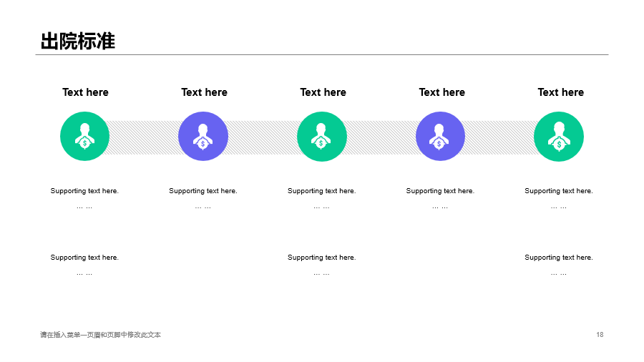Click 'Supporting text here.' under first purple icon
Image resolution: width=644 pixels, height=362 pixels.
pos(203,191)
